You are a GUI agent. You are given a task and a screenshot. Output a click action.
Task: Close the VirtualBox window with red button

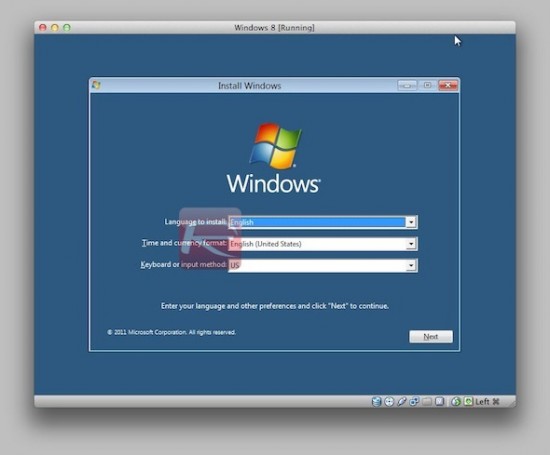(x=43, y=27)
